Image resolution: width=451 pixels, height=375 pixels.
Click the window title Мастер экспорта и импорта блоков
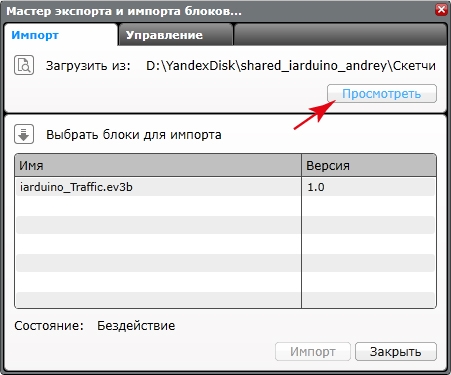tap(124, 11)
